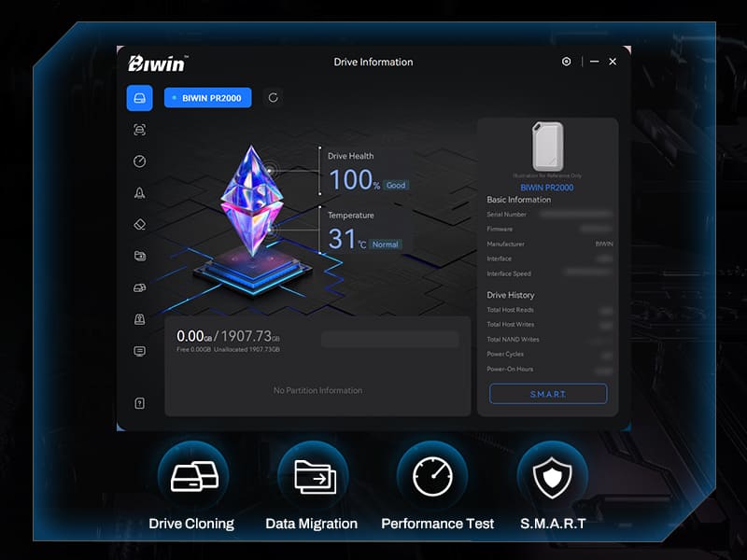Image resolution: width=747 pixels, height=560 pixels.
Task: Select the folder icon in sidebar
Action: pyautogui.click(x=139, y=256)
